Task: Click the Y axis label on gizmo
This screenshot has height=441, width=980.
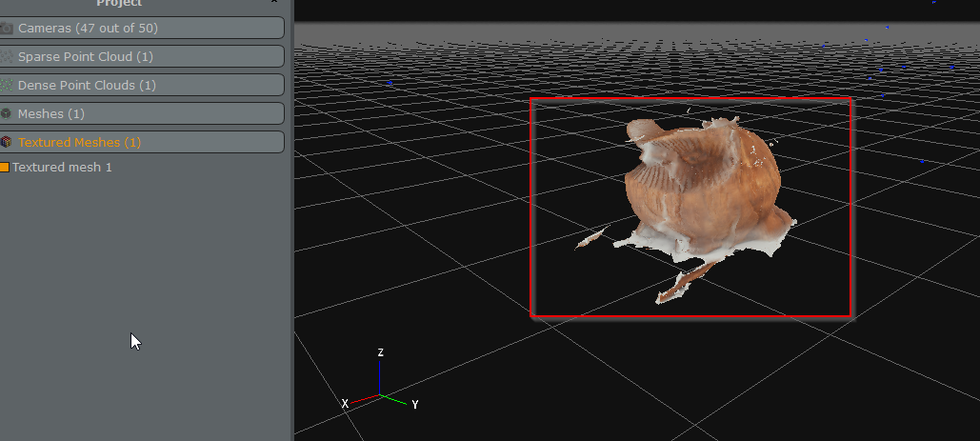Action: point(415,405)
